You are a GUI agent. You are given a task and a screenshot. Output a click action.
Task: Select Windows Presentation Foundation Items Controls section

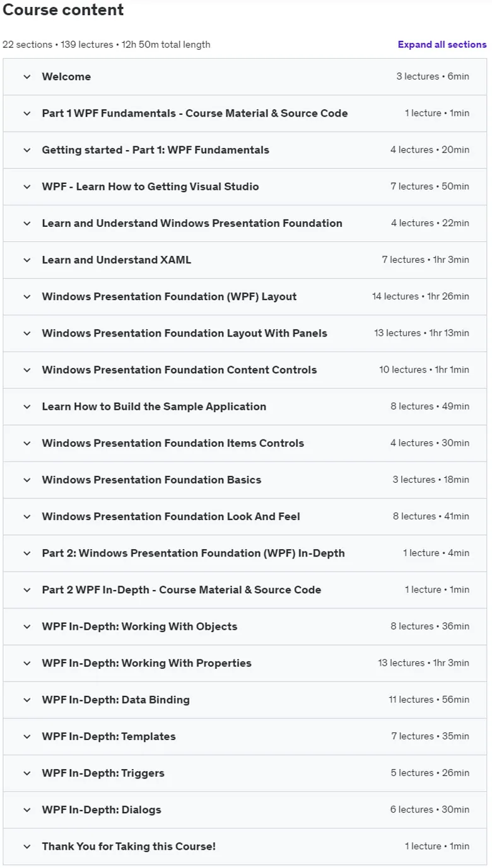point(245,443)
